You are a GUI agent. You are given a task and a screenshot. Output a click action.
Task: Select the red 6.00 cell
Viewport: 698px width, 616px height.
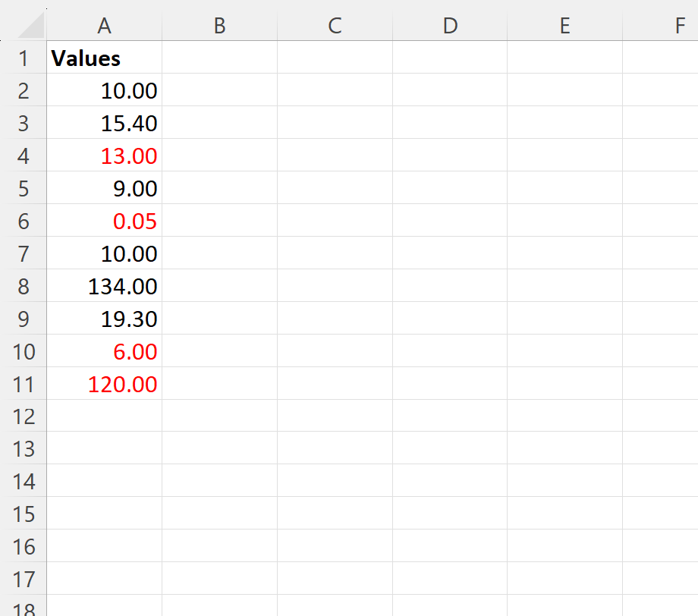tap(104, 350)
